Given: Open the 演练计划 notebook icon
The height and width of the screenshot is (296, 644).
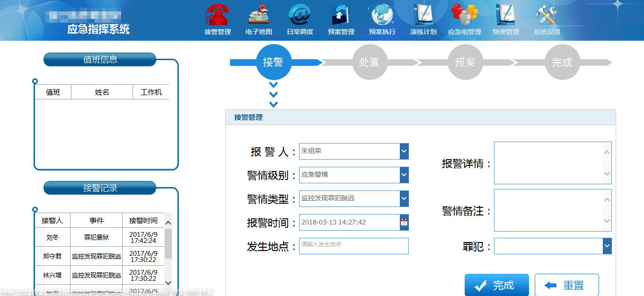Looking at the screenshot, I should pyautogui.click(x=423, y=15).
